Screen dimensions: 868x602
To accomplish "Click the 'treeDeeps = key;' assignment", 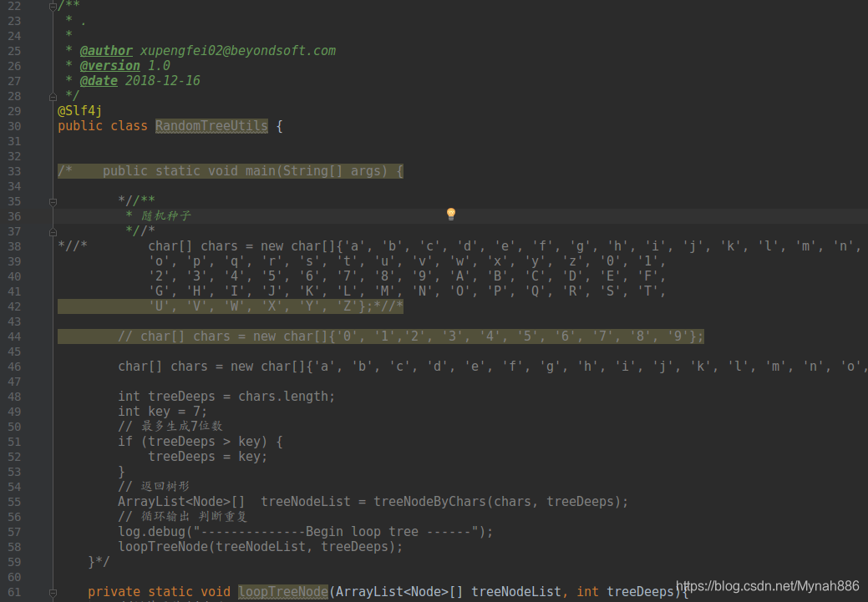I will (207, 457).
